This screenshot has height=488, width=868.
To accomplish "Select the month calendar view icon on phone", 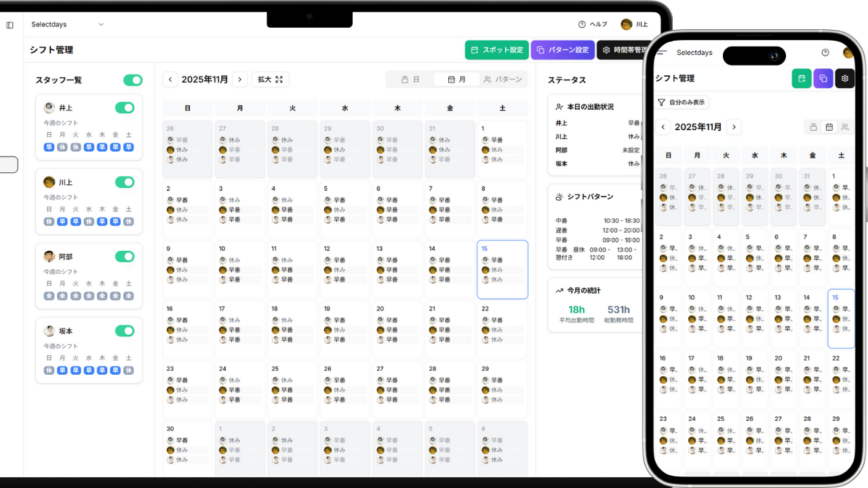I will 829,127.
